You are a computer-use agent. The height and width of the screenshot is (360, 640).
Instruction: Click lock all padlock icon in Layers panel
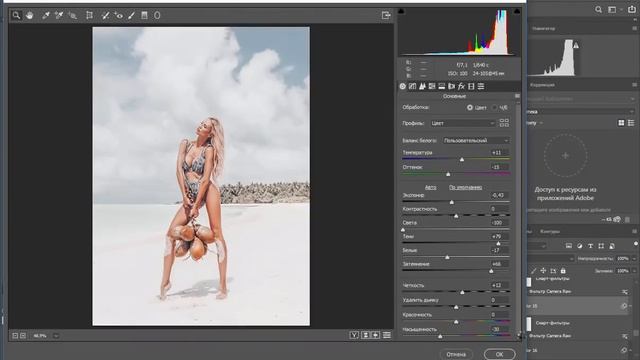point(563,271)
